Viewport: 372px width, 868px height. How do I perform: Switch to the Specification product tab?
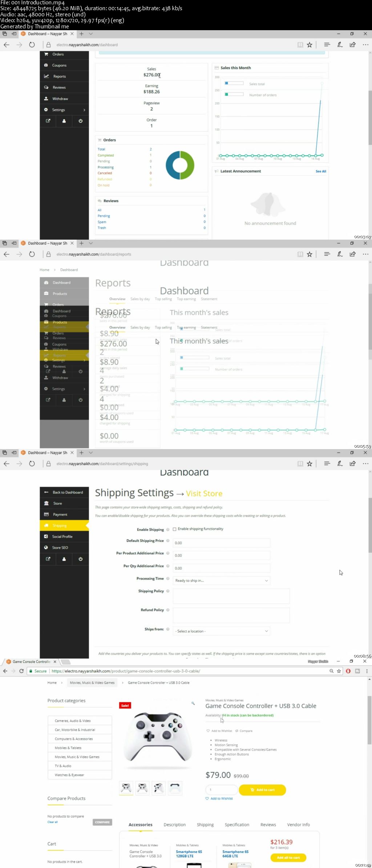(237, 825)
